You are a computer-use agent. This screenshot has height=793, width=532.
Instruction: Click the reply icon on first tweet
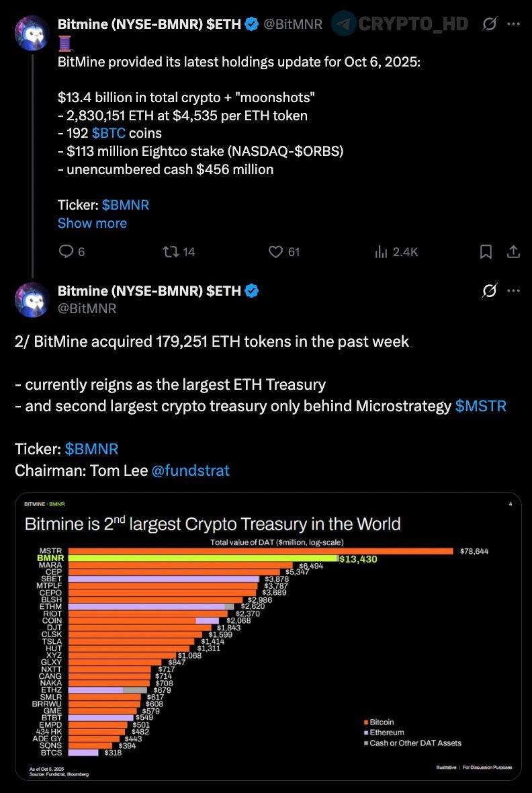tap(66, 251)
